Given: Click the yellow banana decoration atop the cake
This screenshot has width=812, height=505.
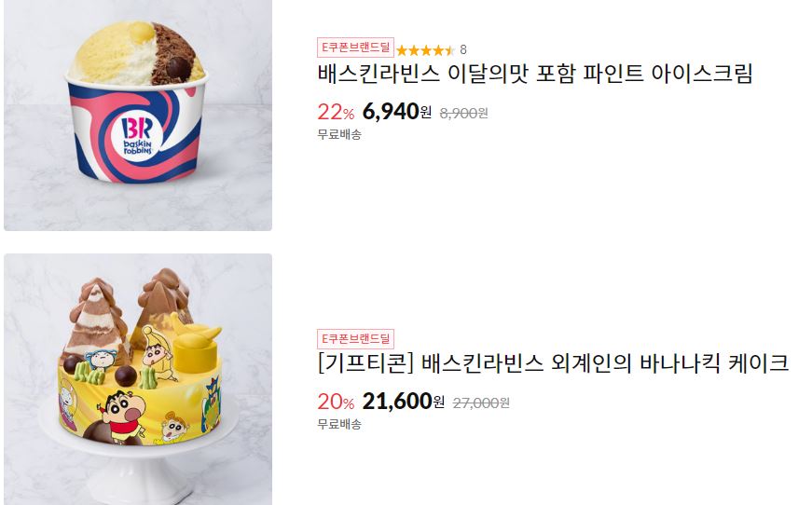Looking at the screenshot, I should 200,330.
